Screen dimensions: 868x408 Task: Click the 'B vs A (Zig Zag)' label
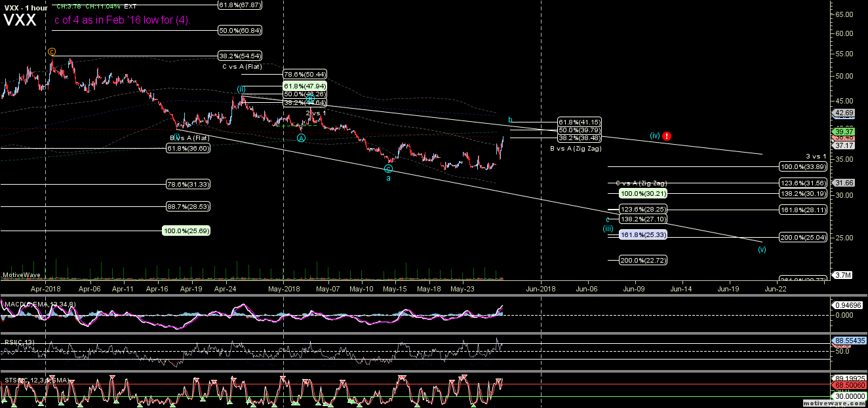tap(576, 149)
